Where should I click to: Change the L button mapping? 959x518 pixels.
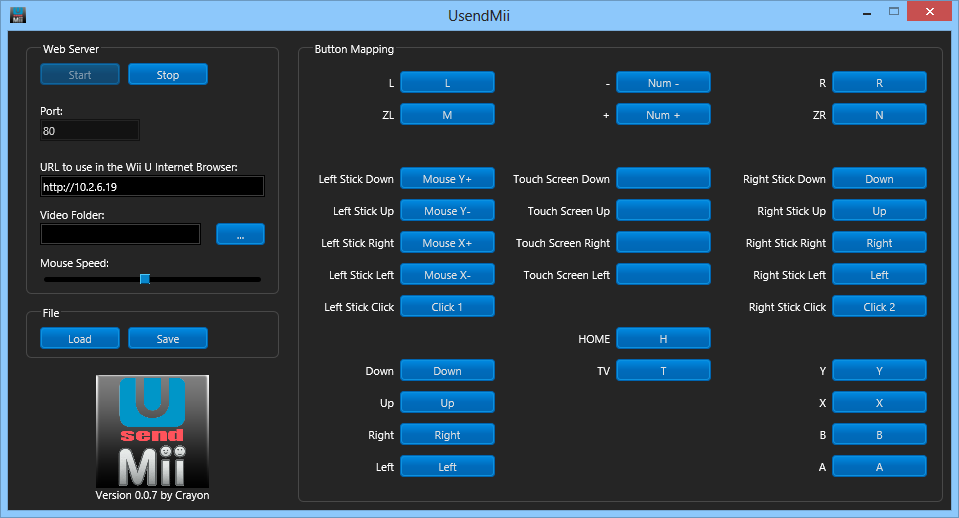447,83
